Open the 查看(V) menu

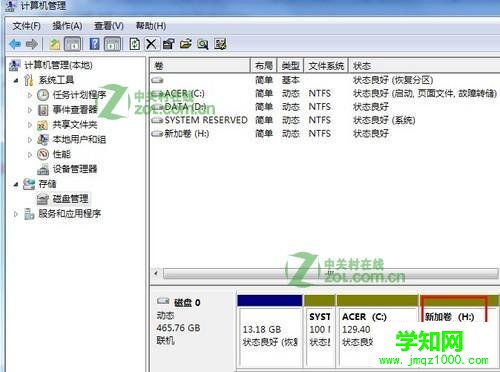pyautogui.click(x=109, y=26)
